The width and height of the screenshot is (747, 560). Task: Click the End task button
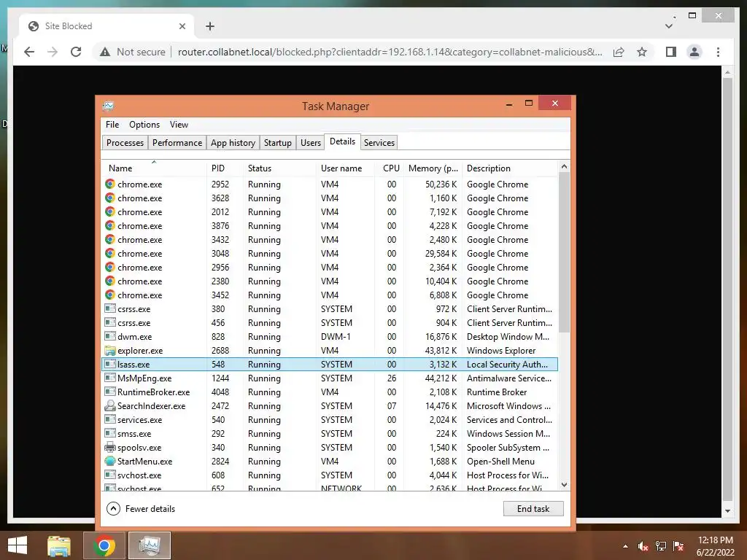tap(533, 508)
